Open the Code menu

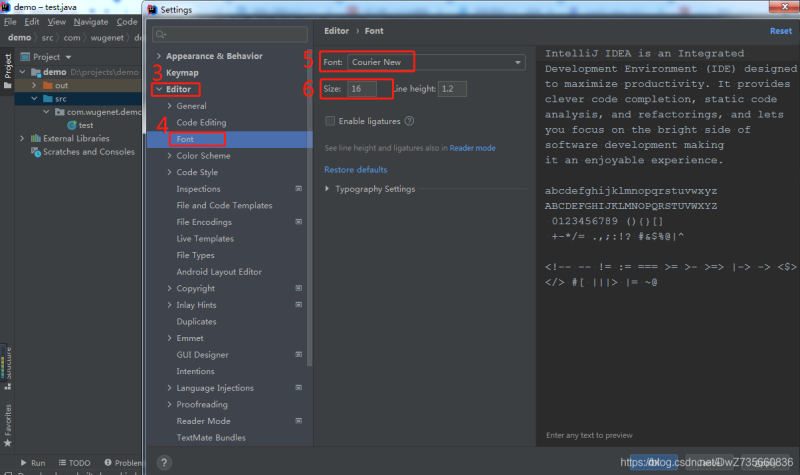tap(127, 22)
